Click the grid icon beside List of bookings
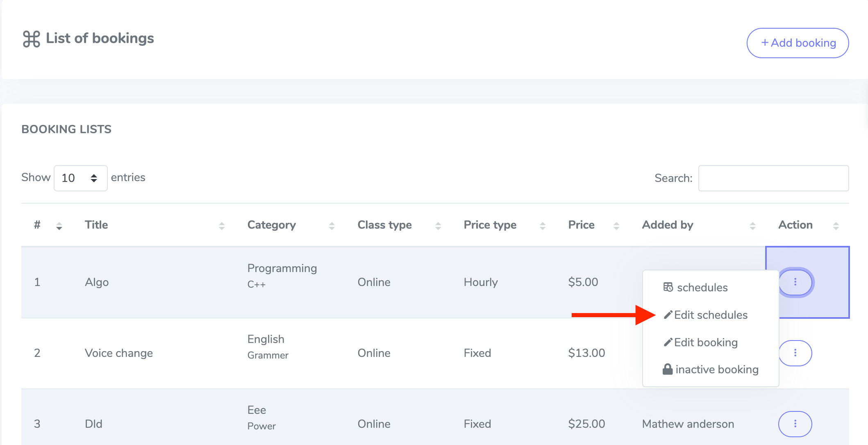 click(32, 38)
